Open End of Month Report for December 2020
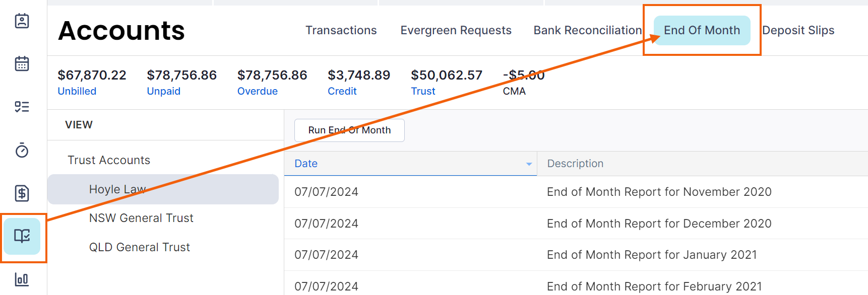 (x=659, y=224)
